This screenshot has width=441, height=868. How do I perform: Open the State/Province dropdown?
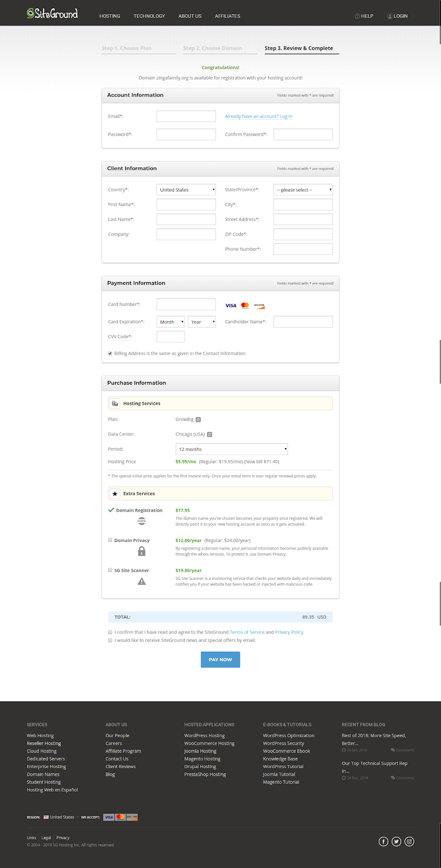(x=303, y=190)
